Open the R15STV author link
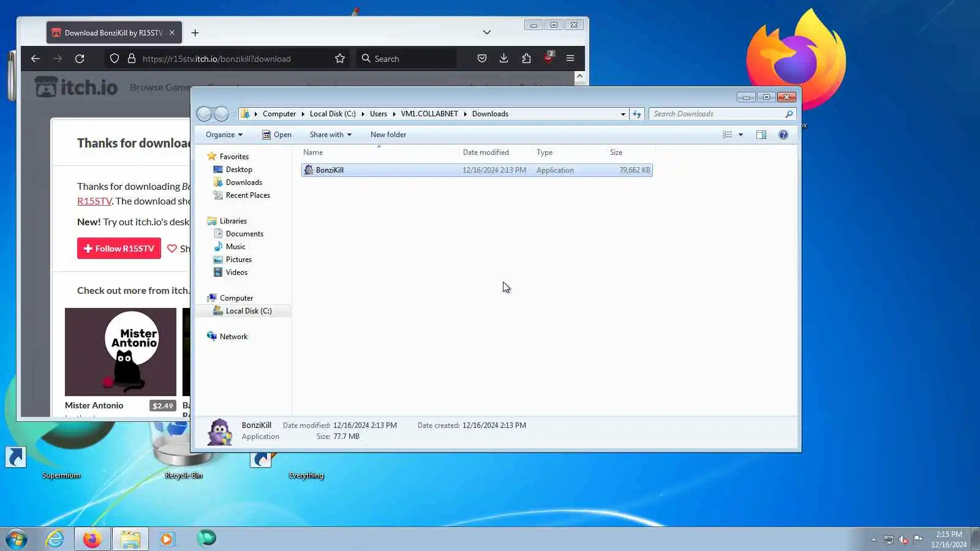Screen dimensions: 980x551 pos(94,201)
